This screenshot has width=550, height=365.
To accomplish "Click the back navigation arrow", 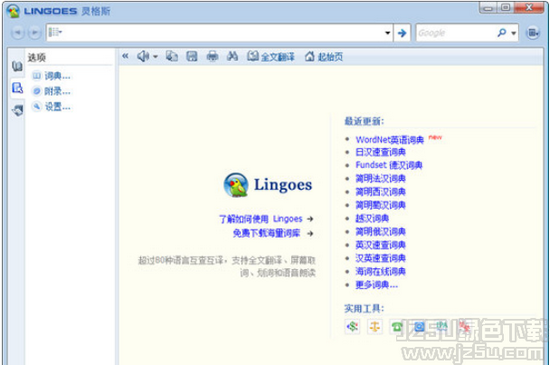I will 17,33.
